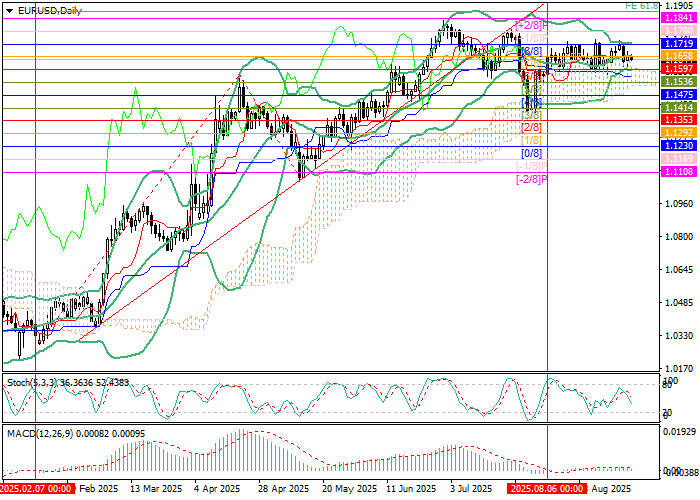Select the 2025.08.06 red date marker
This screenshot has height=500, width=700.
click(547, 490)
